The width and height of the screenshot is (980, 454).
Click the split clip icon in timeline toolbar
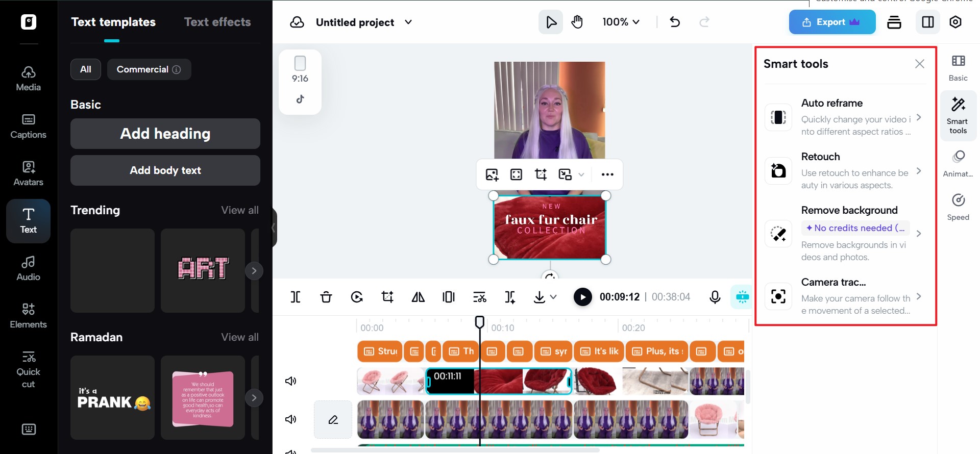[x=296, y=297]
